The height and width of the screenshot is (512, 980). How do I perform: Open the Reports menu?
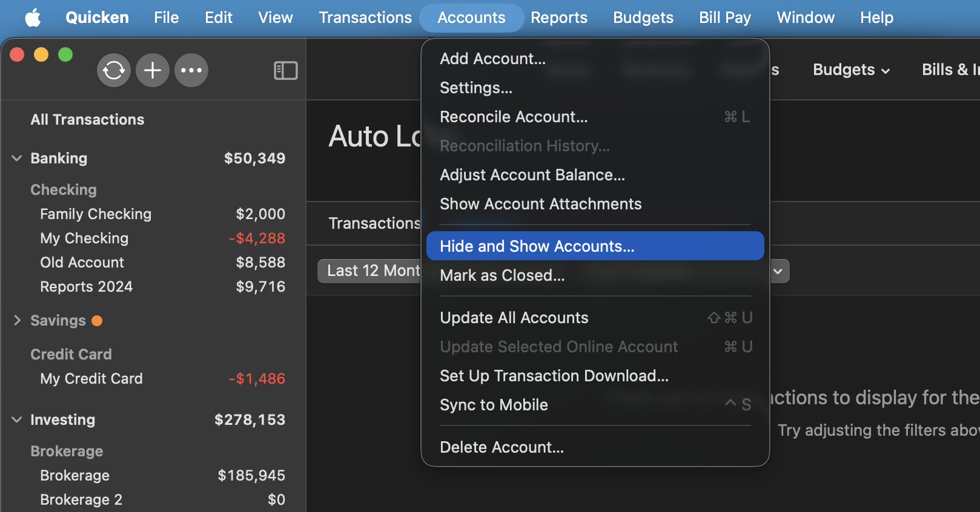pos(559,18)
